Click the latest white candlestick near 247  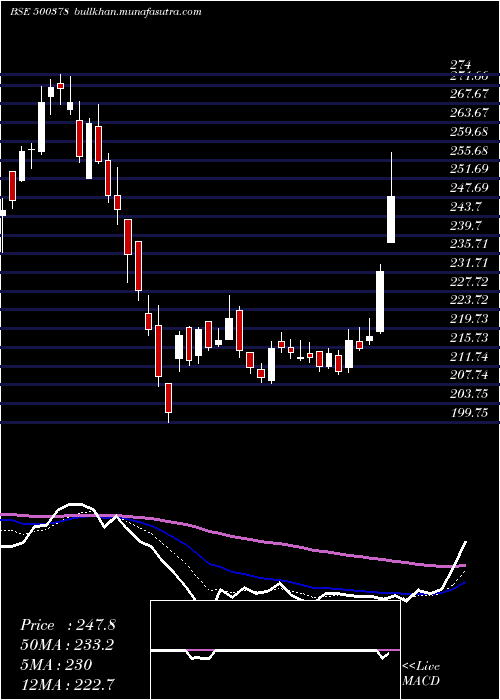[391, 219]
